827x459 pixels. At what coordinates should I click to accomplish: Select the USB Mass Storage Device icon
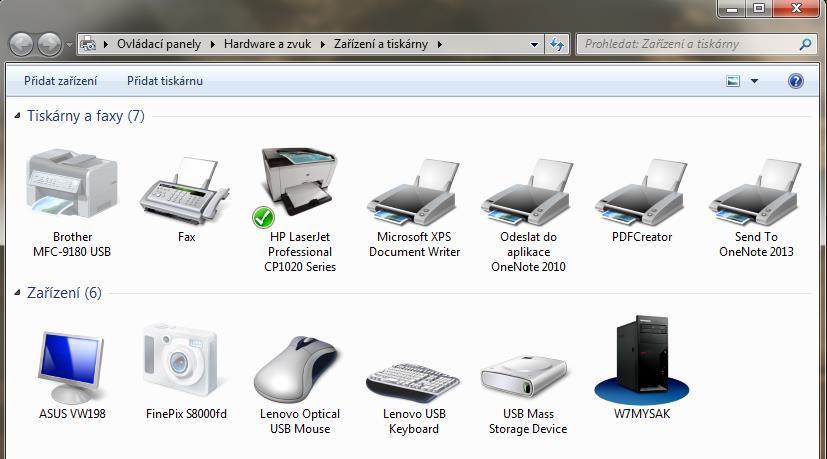click(524, 377)
